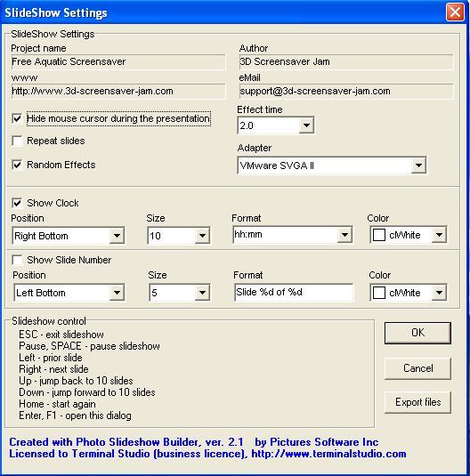470x476 pixels.
Task: Open clock Position dropdown set to Right Bottom
Action: (x=117, y=236)
